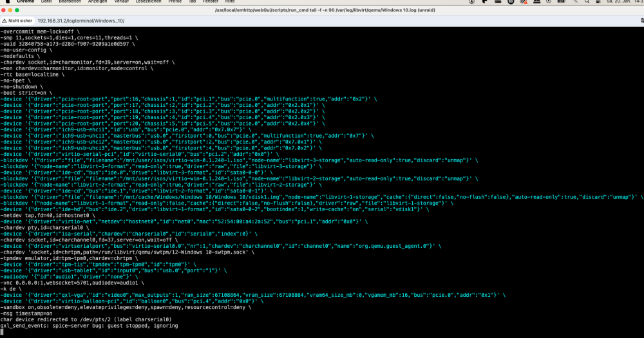Click the blockdev line with 'libvirt-3-storage' filename
This screenshot has width=644, height=338.
point(239,160)
